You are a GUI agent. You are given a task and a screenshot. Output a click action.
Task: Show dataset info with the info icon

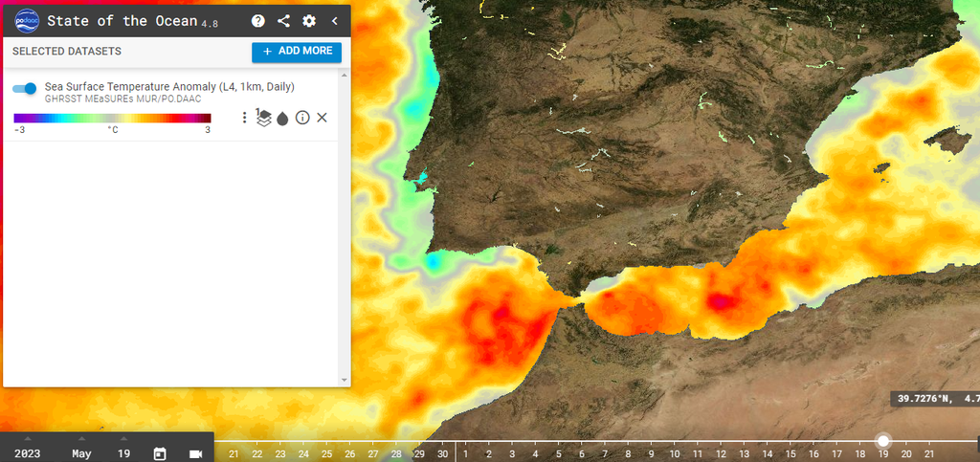click(302, 118)
